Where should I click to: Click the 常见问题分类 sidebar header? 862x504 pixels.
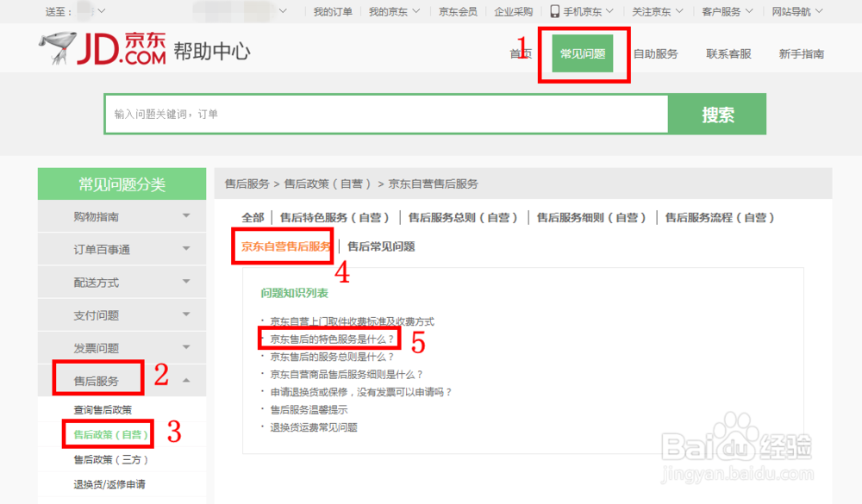click(x=122, y=184)
